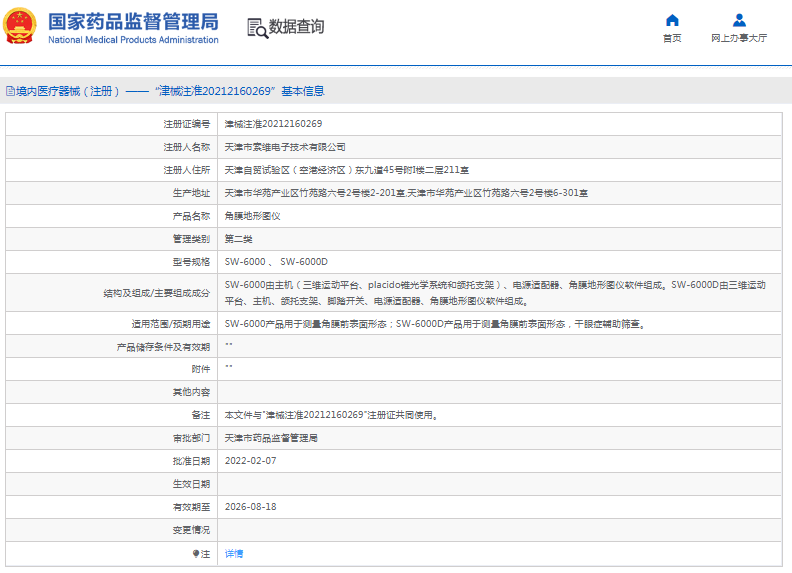Select the approving department 天津市药品监督管理局
The height and width of the screenshot is (573, 792).
[271, 438]
